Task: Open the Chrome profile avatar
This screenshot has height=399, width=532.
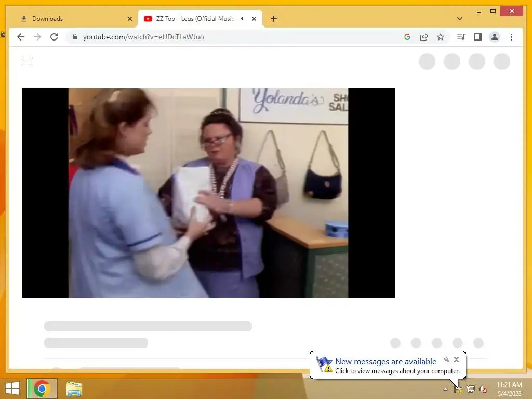Action: click(495, 37)
